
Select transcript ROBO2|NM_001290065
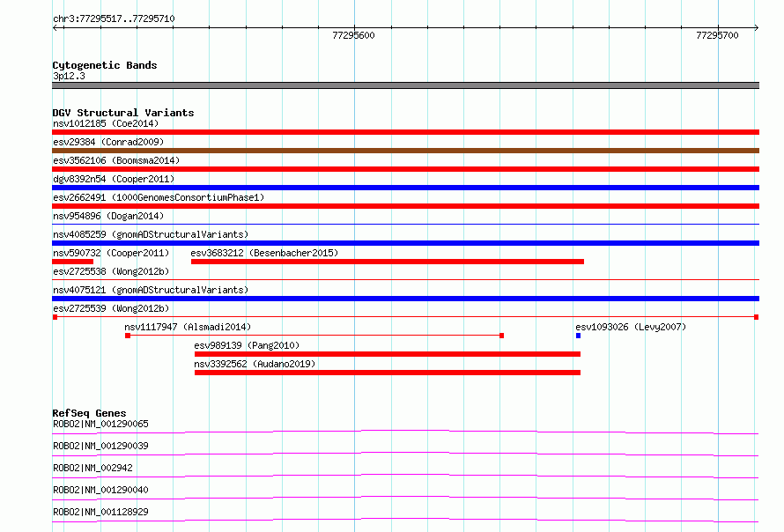point(100,424)
